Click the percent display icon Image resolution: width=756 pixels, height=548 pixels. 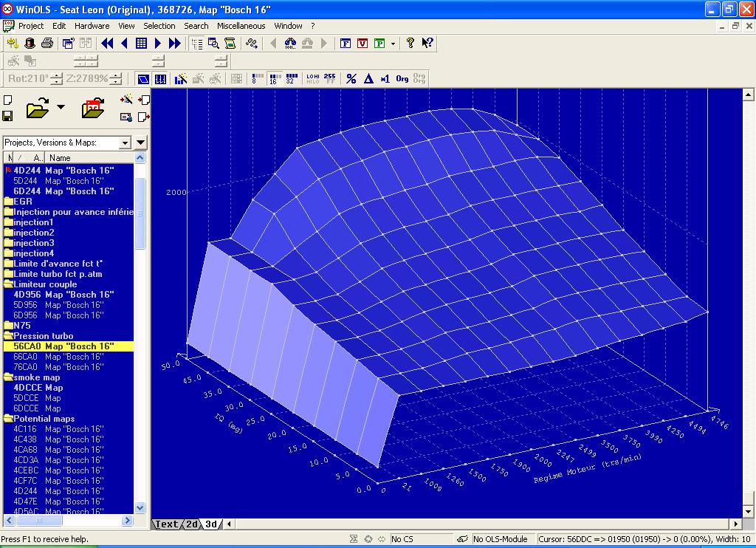pyautogui.click(x=351, y=78)
